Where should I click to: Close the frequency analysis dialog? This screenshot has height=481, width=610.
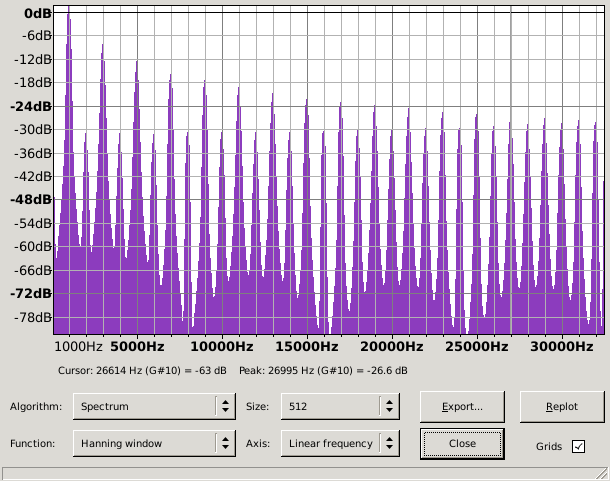(462, 444)
